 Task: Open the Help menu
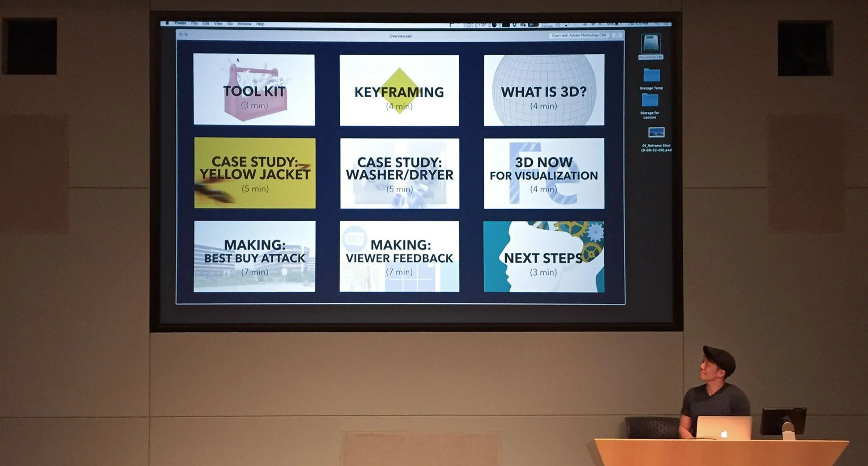click(x=260, y=24)
